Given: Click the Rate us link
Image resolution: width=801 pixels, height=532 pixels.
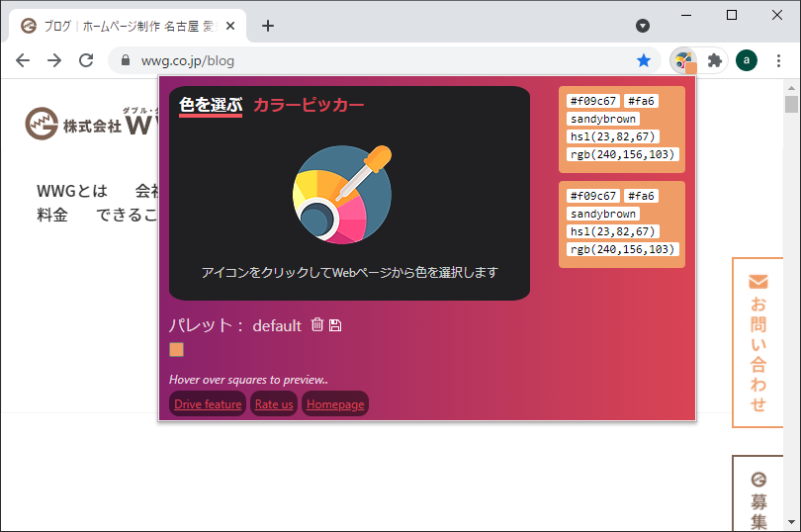Looking at the screenshot, I should (274, 404).
